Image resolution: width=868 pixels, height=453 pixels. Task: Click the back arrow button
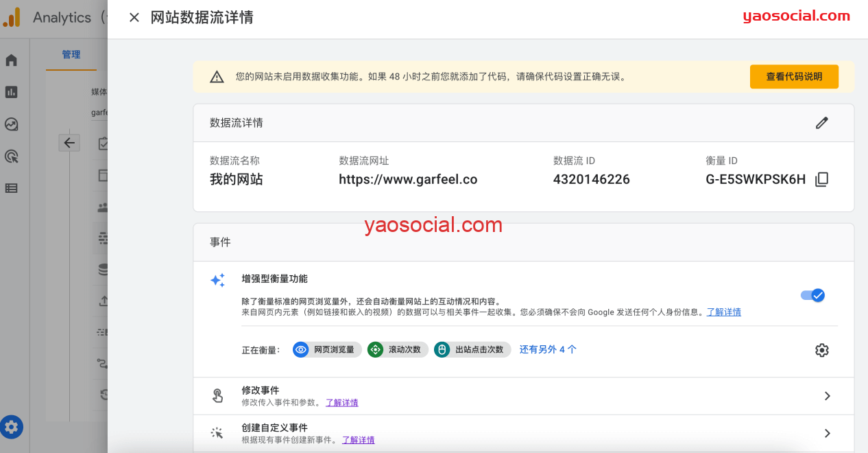pos(69,143)
